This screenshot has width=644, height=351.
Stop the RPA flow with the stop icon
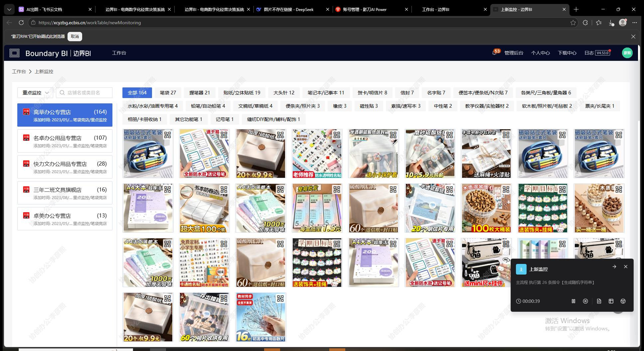click(x=585, y=301)
